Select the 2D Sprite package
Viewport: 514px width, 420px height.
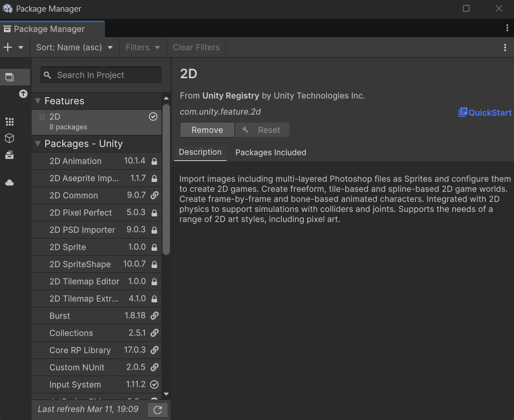(x=97, y=247)
